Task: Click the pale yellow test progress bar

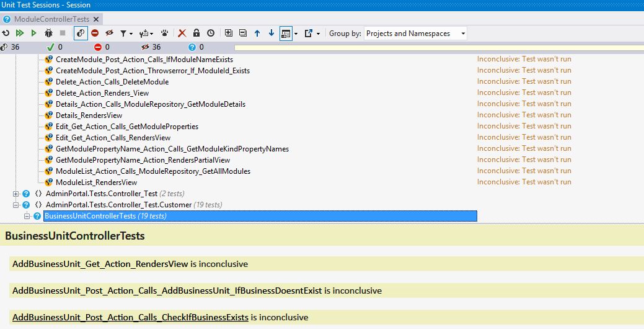Action: pos(439,48)
